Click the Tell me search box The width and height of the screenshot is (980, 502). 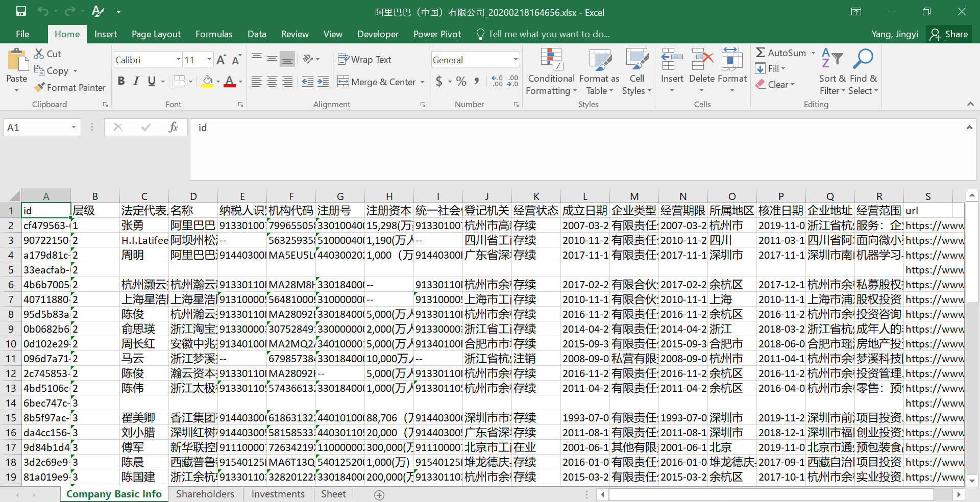coord(543,34)
